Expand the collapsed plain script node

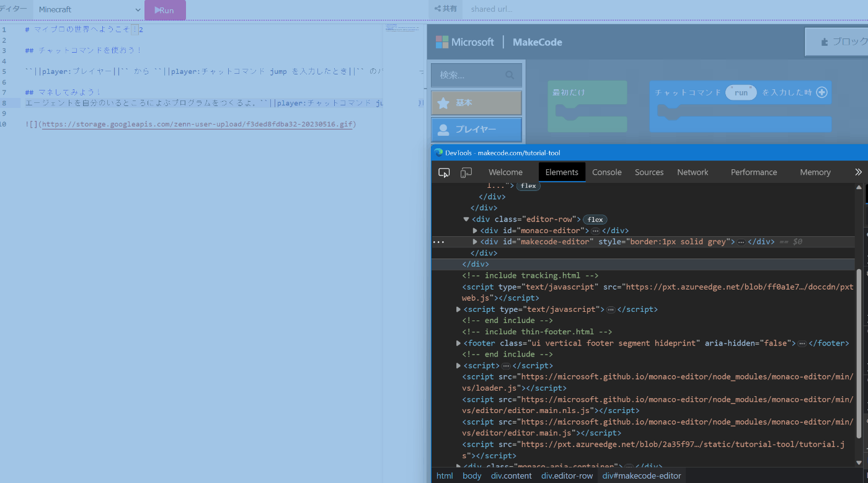pos(458,366)
